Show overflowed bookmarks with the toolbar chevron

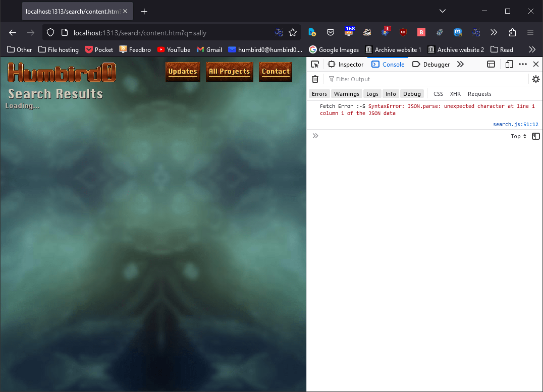pos(532,49)
